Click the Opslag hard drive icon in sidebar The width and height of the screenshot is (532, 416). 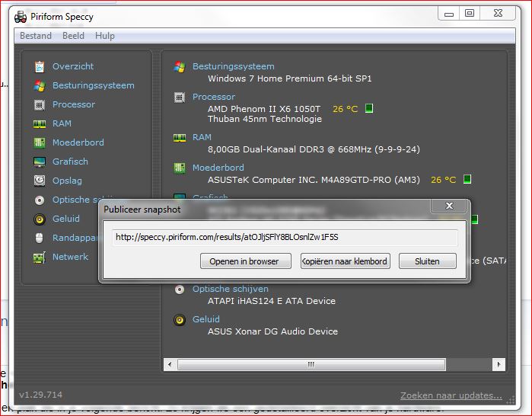pos(40,181)
